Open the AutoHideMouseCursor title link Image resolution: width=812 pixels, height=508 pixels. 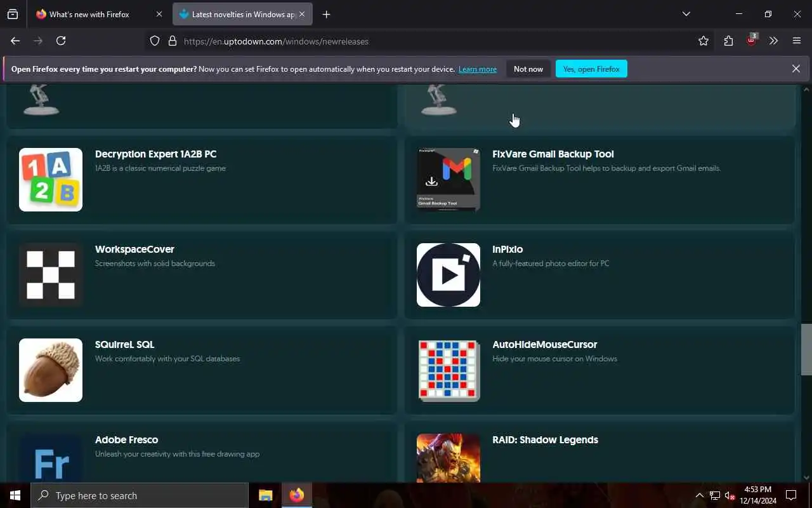pos(545,344)
